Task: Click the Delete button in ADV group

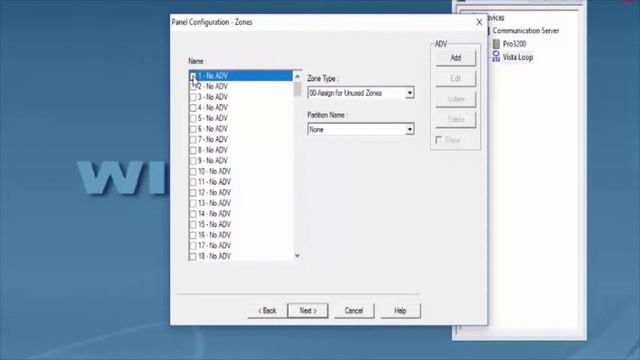Action: tap(456, 120)
